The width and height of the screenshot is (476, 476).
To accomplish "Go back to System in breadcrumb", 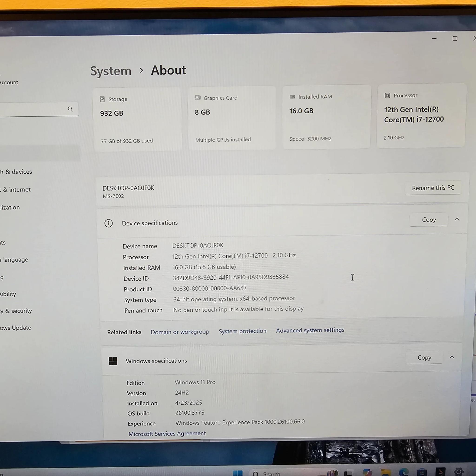I will coord(111,71).
